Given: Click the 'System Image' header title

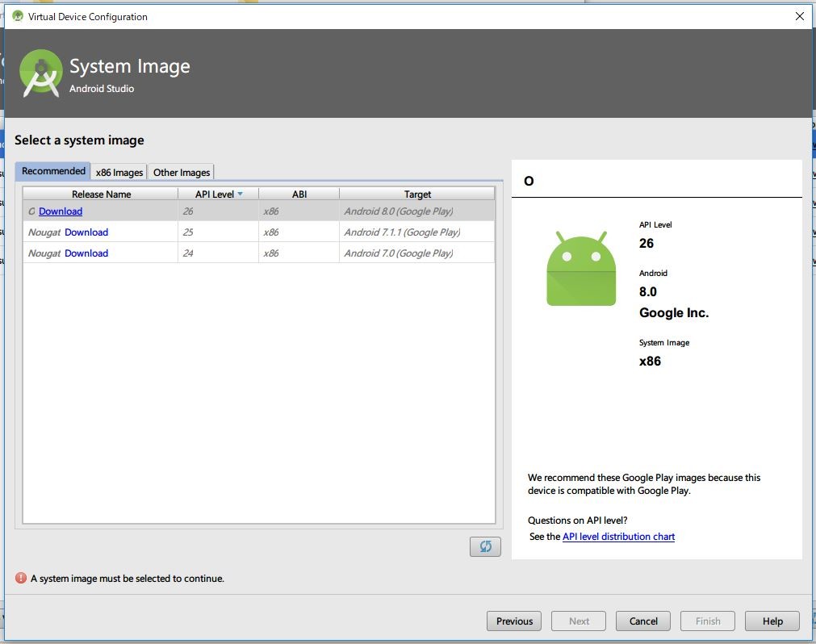Looking at the screenshot, I should tap(130, 66).
